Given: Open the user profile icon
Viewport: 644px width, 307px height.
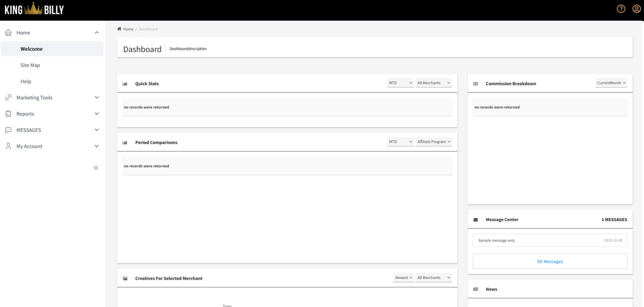Looking at the screenshot, I should click(636, 9).
